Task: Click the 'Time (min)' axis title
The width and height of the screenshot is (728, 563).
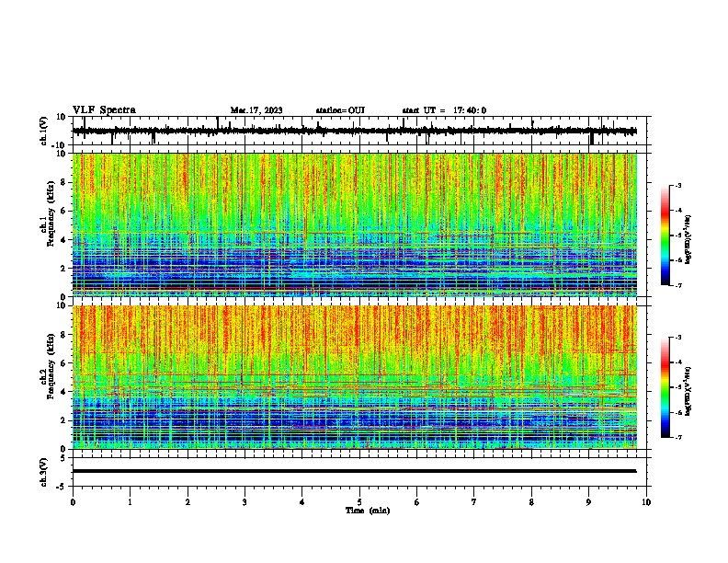Action: 368,511
